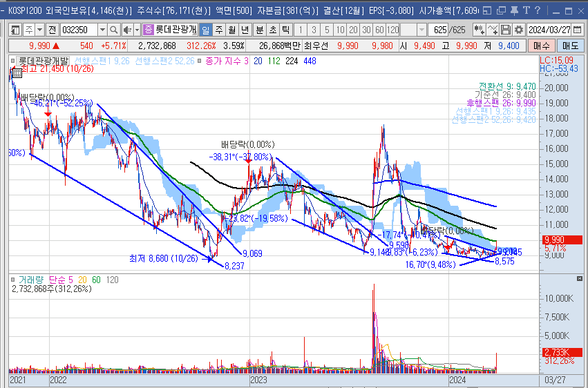Screen dimensions: 588x388
Task: Click the 후행스팬 26: 9,990 indicator text
Action: (501, 103)
